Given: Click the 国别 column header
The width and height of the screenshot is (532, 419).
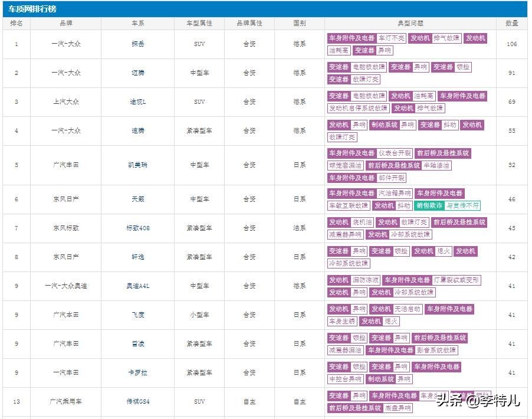Looking at the screenshot, I should click(x=300, y=23).
